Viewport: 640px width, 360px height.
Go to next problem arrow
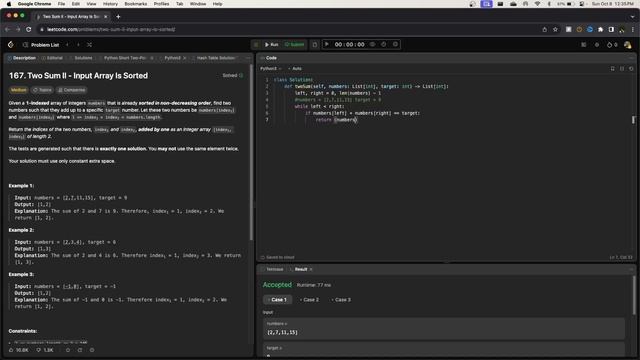tap(78, 45)
